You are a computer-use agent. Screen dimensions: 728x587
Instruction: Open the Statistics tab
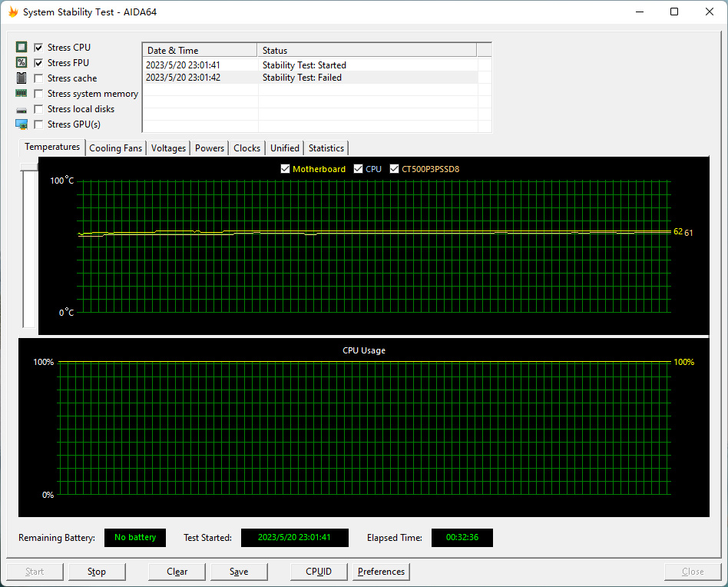click(x=326, y=148)
